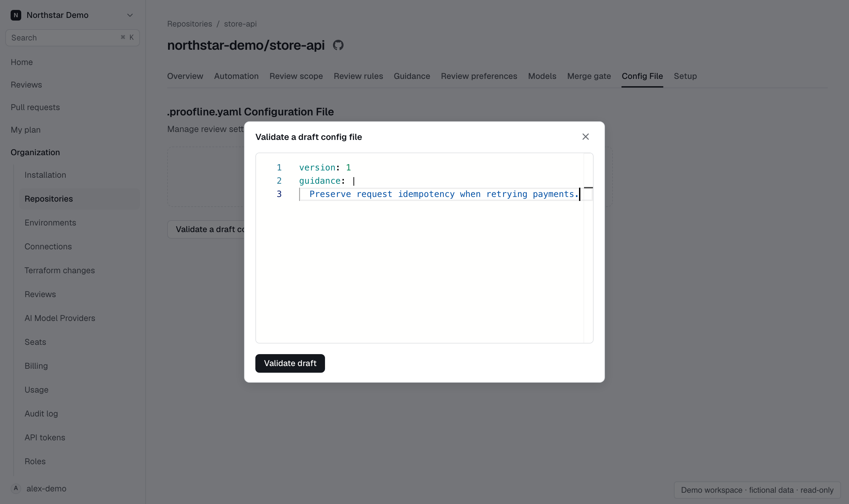Screen dimensions: 849x504
Task: Open My plan page
Action: tap(26, 130)
